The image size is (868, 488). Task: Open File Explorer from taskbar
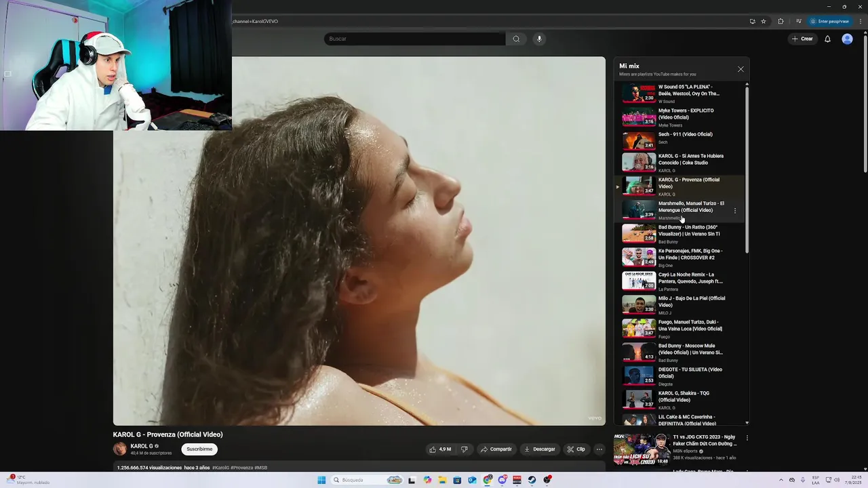(x=442, y=480)
